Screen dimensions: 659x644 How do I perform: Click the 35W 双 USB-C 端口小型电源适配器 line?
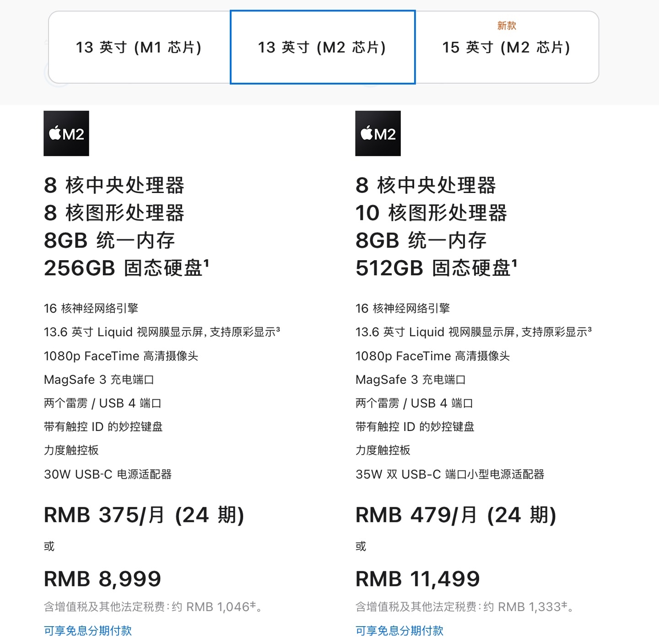pyautogui.click(x=450, y=474)
